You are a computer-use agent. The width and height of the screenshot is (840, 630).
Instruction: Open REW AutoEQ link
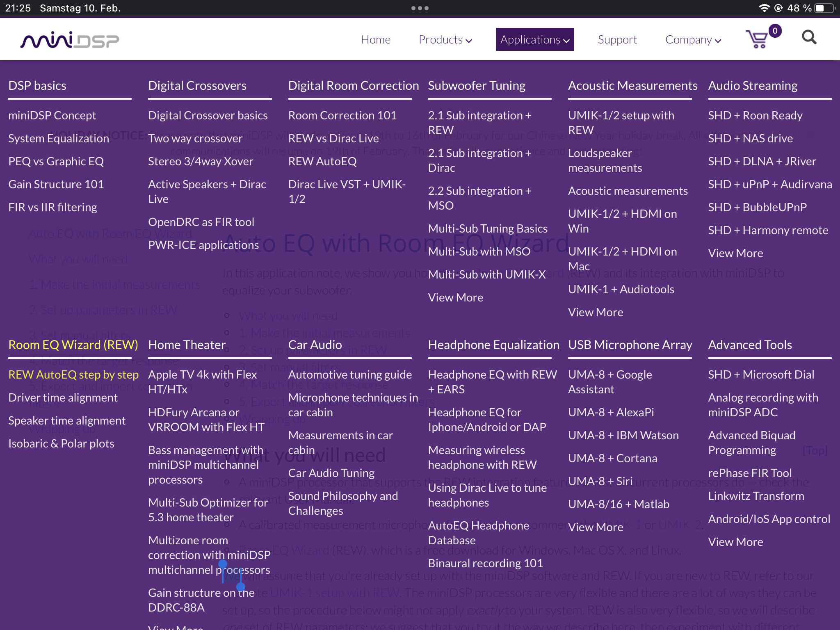click(x=322, y=161)
